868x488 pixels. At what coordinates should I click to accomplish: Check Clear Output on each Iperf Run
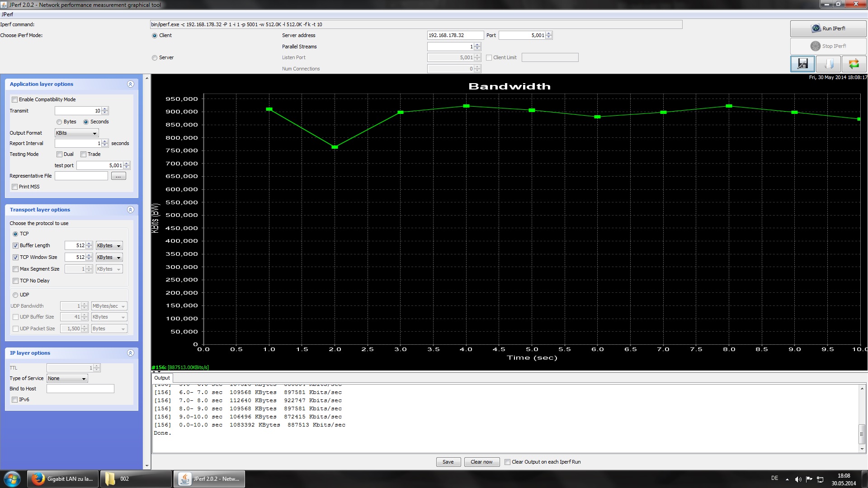click(507, 462)
